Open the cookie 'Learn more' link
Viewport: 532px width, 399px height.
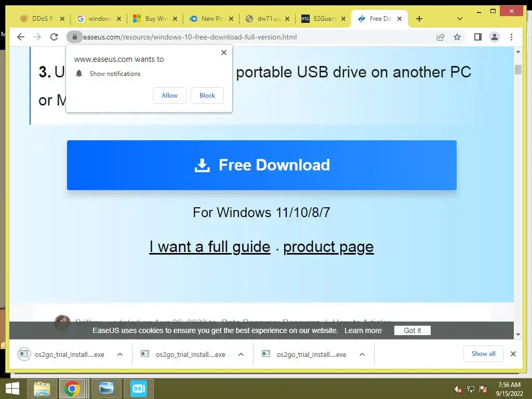(363, 330)
